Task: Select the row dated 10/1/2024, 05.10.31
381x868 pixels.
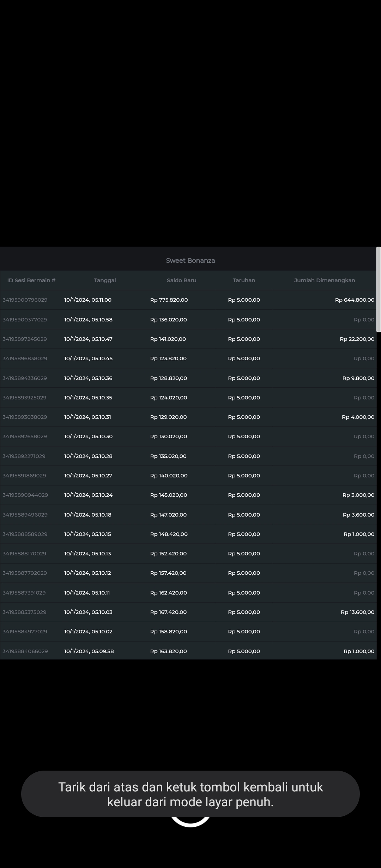Action: click(87, 417)
